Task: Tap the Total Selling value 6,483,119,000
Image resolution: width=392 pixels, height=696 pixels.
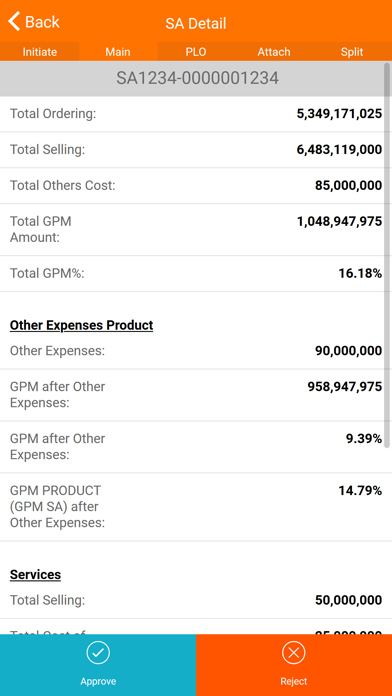Action: click(x=339, y=150)
